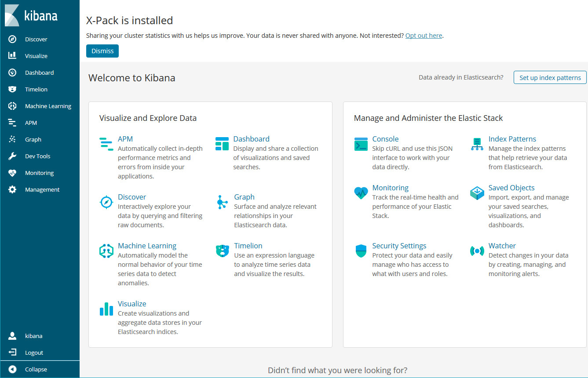Viewport: 588px width, 378px height.
Task: Click the Watcher icon in Manage panel
Action: tap(477, 251)
